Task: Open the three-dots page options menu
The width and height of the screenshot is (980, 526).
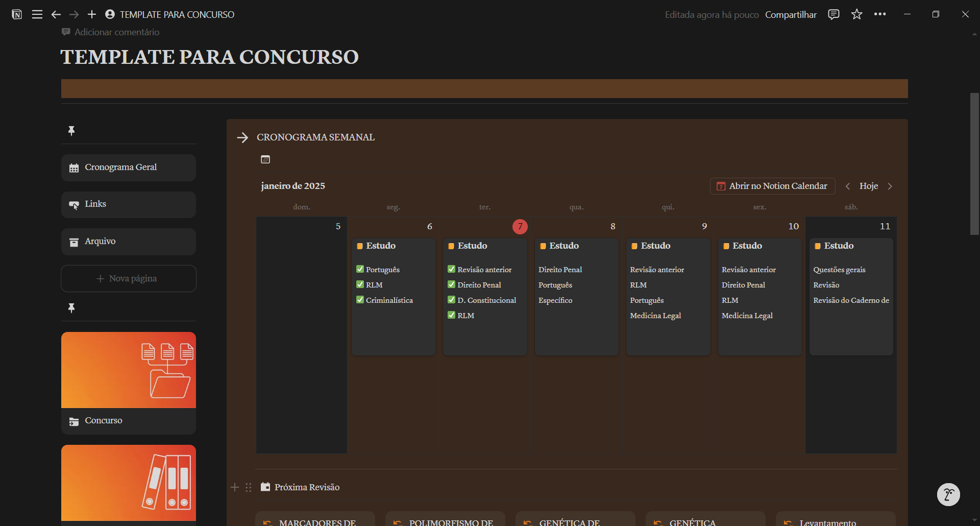Action: click(x=880, y=14)
